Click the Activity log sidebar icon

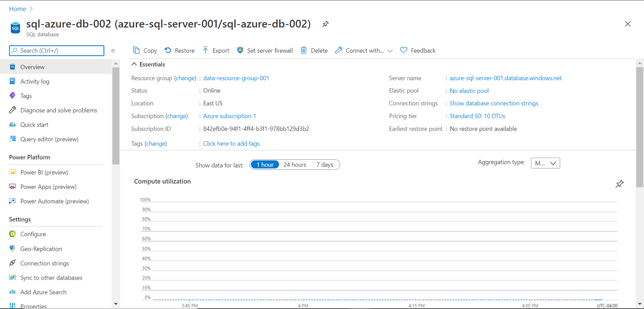(x=13, y=81)
